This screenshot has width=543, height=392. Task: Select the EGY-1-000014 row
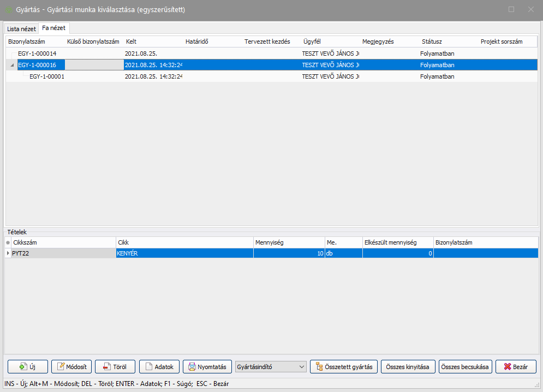click(x=37, y=54)
